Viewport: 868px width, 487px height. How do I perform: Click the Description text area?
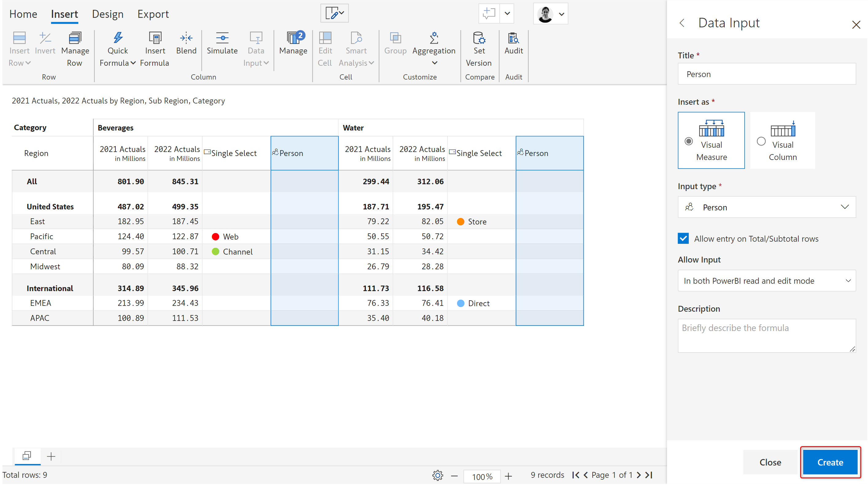[x=767, y=336]
